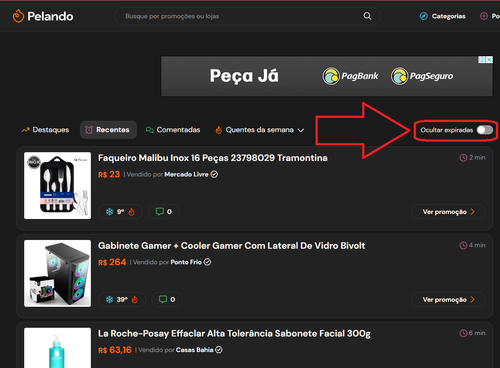Open the Gabinete Gamer thumbnail image
The image size is (500, 368).
tap(57, 273)
